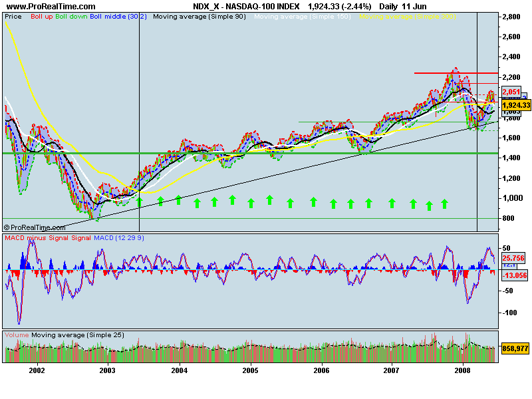
Task: Click the Moving average (Simple 90) legend
Action: click(x=199, y=16)
